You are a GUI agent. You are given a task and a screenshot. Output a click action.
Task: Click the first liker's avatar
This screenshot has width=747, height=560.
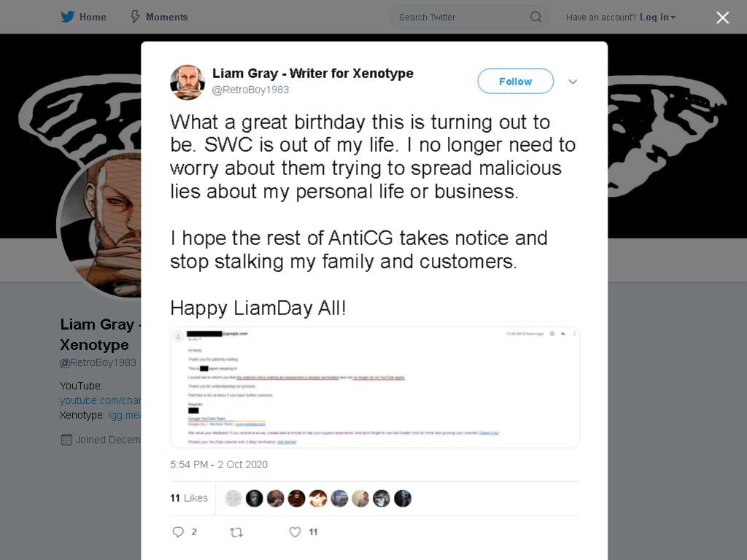coord(233,499)
